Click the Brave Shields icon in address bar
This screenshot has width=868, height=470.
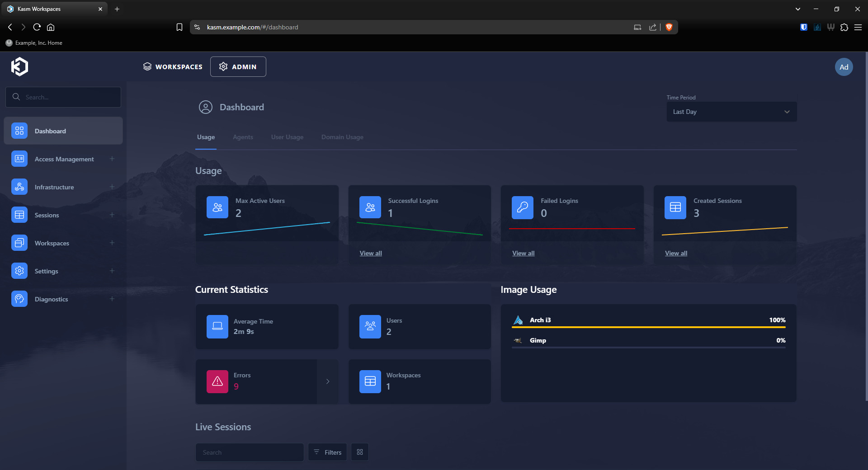(669, 27)
